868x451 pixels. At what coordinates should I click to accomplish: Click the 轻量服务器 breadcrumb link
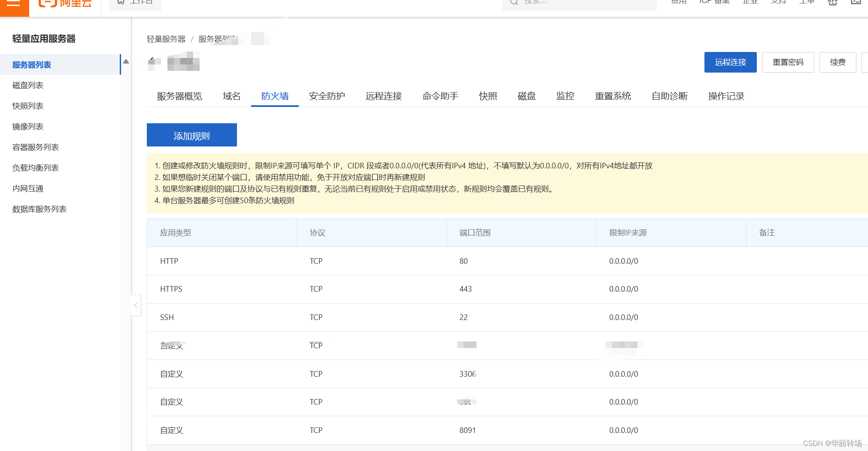tap(166, 39)
